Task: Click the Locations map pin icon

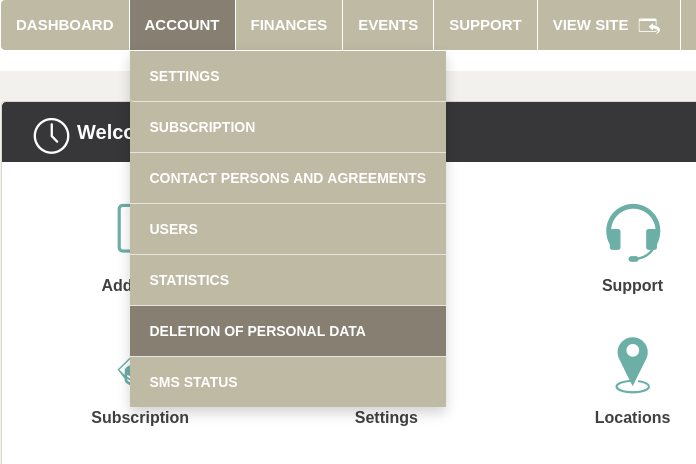Action: tap(633, 365)
